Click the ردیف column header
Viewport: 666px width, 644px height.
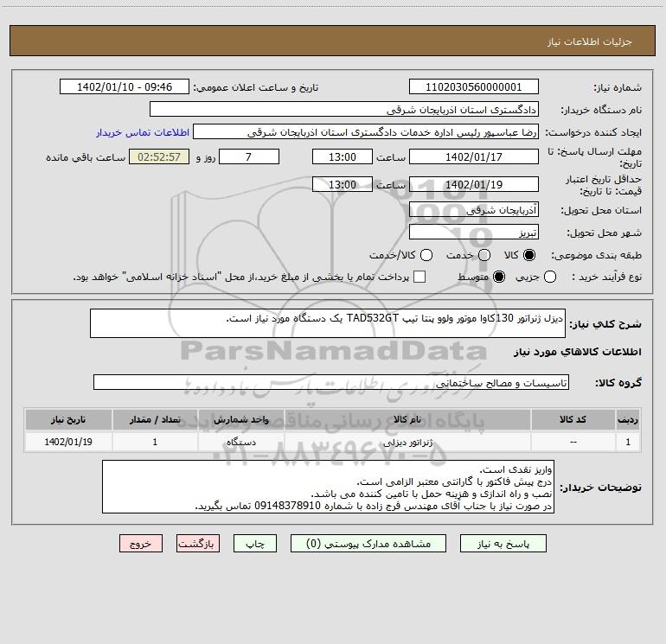[628, 419]
